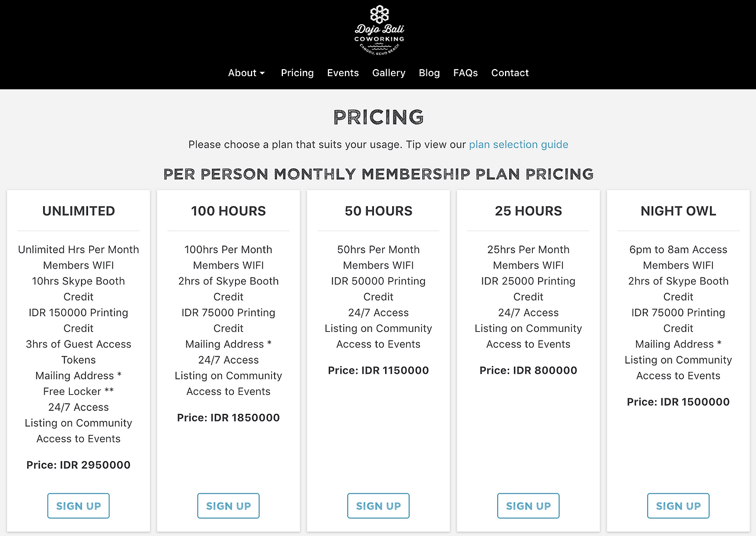Click the Unlimited plan heading
This screenshot has height=536, width=756.
[79, 211]
